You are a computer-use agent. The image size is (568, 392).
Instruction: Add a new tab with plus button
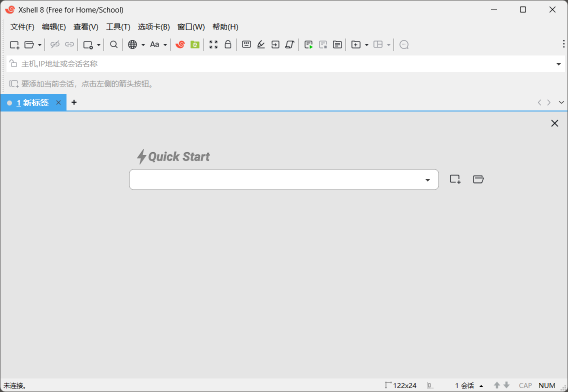74,102
